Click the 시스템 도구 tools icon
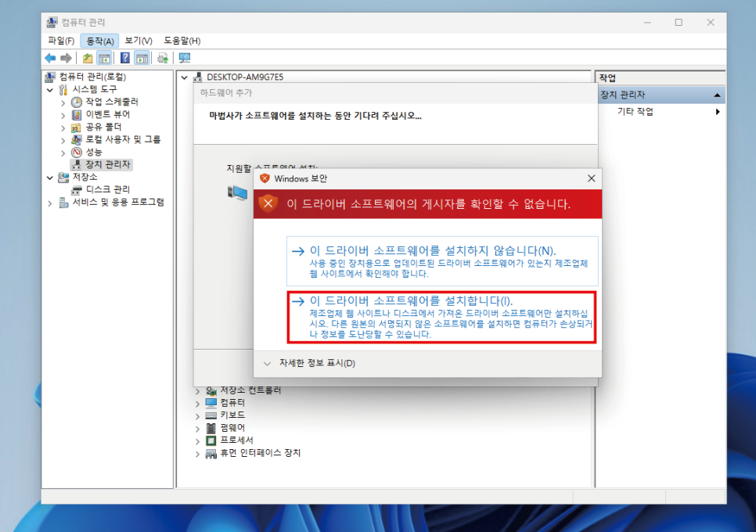Image resolution: width=756 pixels, height=532 pixels. [x=63, y=89]
